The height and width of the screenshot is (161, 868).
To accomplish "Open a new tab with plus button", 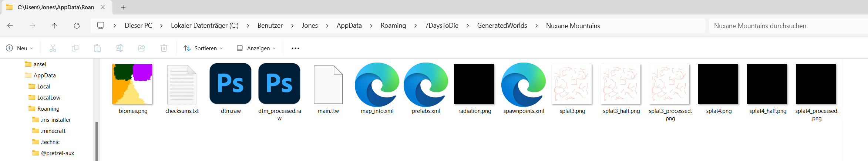I will (x=123, y=7).
